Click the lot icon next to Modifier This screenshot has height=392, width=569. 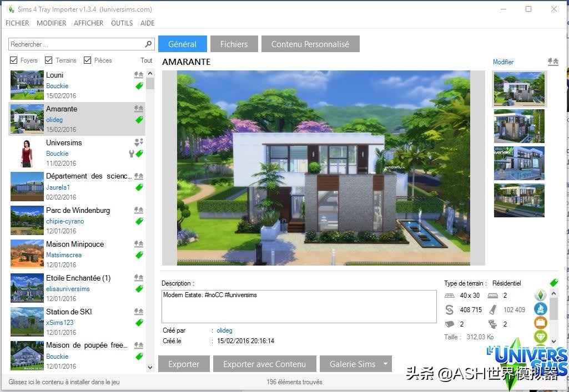pos(553,62)
